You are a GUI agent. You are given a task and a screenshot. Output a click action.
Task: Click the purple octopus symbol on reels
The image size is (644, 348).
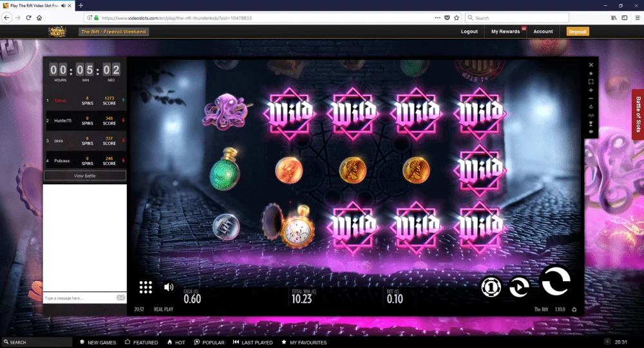click(x=226, y=111)
